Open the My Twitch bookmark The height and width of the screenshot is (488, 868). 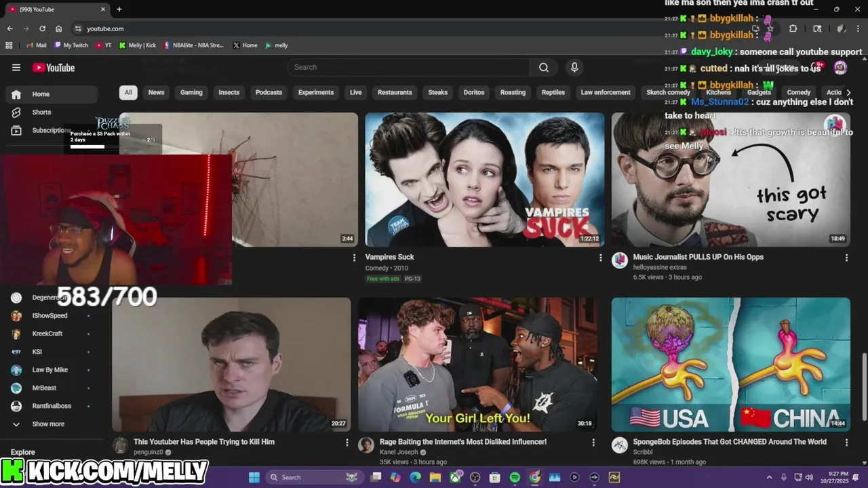point(71,45)
